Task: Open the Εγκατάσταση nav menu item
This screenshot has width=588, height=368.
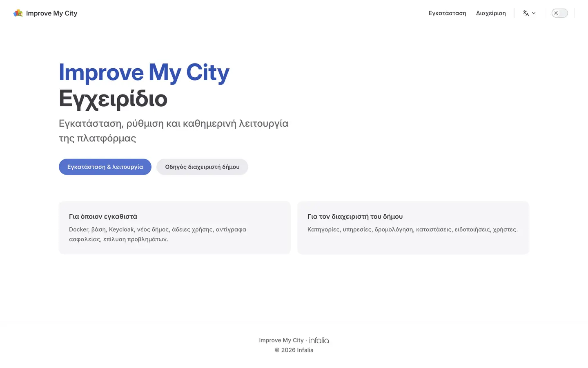Action: click(x=448, y=13)
